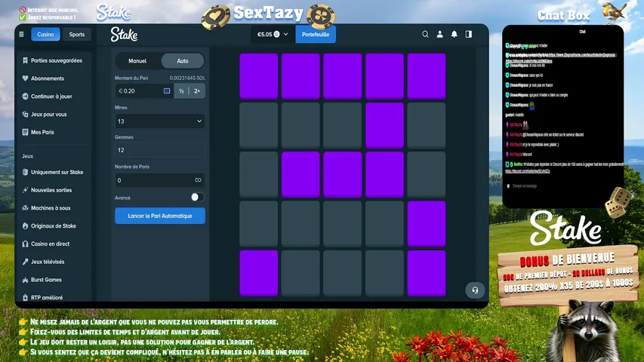Click the Nouvelles sorties sparkle icon
The height and width of the screenshot is (362, 644).
pos(25,190)
